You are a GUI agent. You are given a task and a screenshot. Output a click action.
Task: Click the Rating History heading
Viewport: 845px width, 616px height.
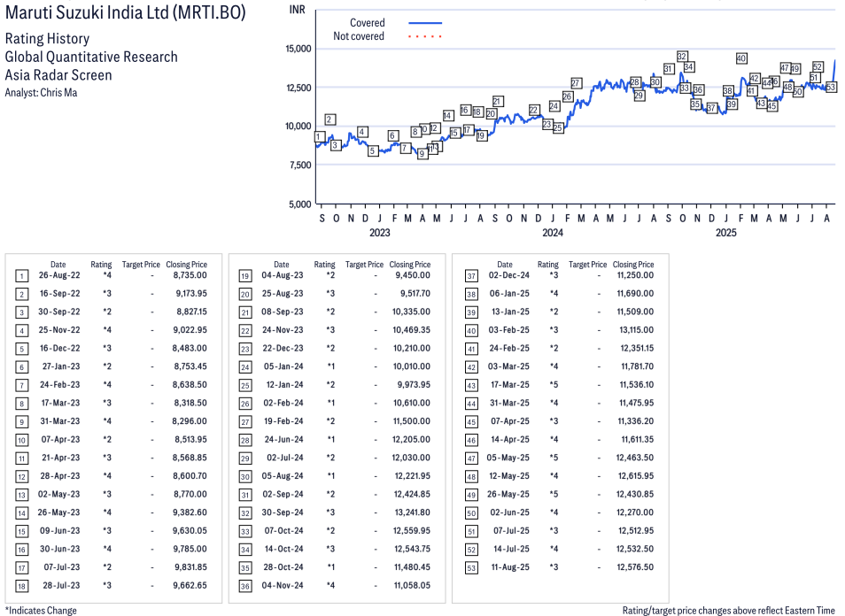(47, 39)
